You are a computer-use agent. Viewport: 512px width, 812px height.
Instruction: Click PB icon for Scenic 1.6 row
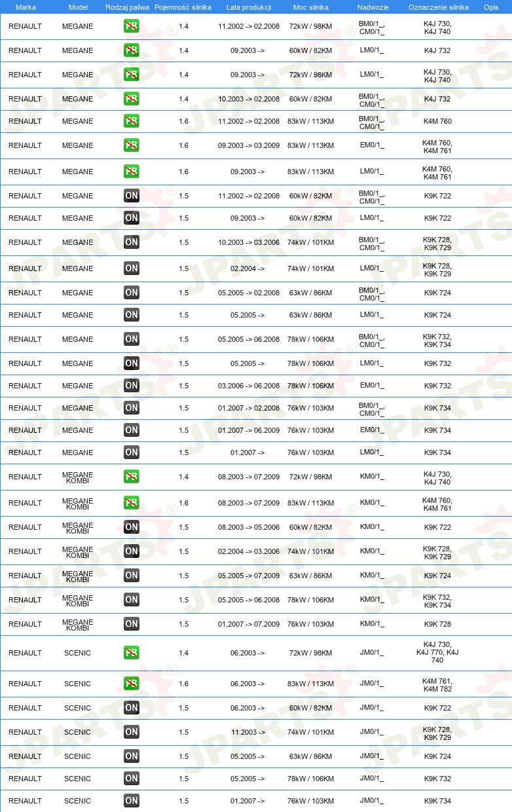132,684
